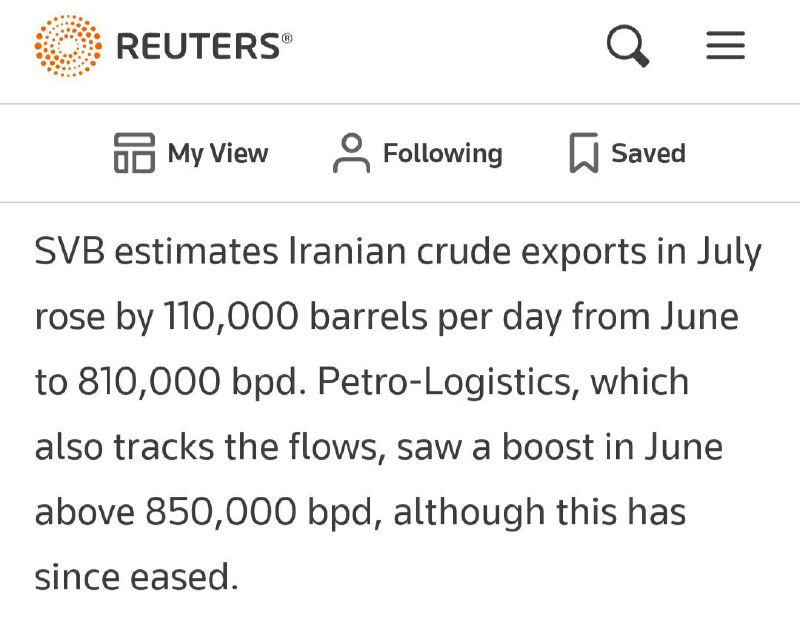Click the orange Reuters dotted logo
The width and height of the screenshot is (800, 636).
(68, 46)
